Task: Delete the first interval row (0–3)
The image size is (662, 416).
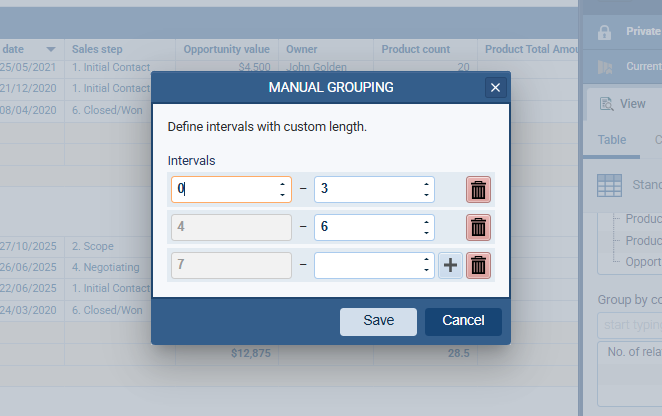Action: point(479,190)
